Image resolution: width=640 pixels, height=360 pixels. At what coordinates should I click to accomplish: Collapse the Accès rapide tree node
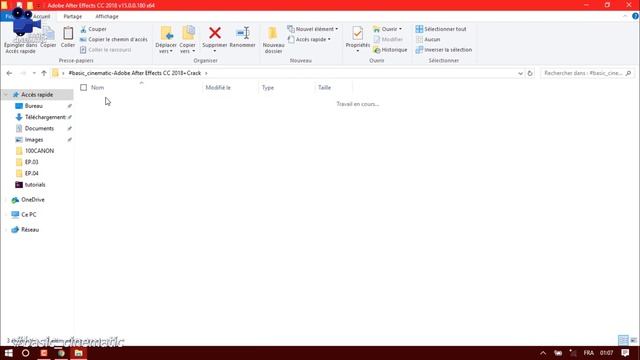6,95
